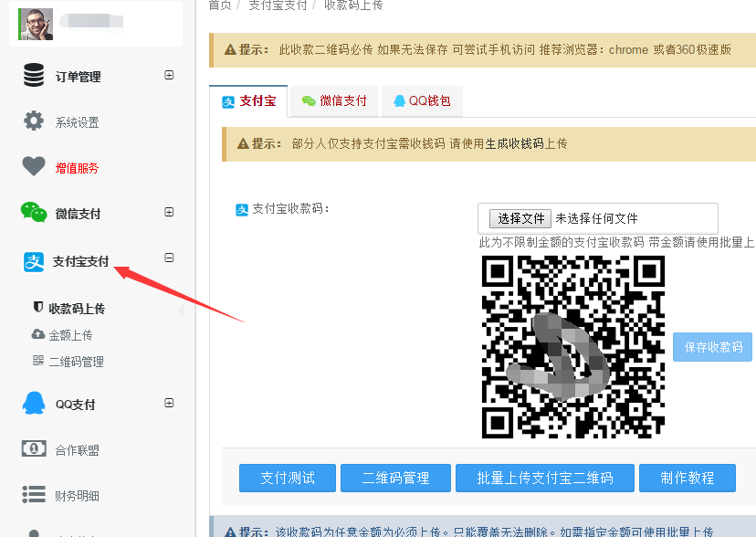The height and width of the screenshot is (537, 756).
Task: Click the QQ penguin icon in the sidebar
Action: 34,403
